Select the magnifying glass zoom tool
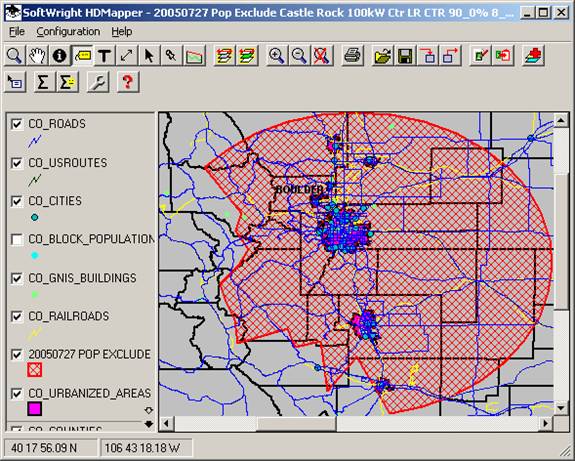The height and width of the screenshot is (461, 575). [x=14, y=56]
